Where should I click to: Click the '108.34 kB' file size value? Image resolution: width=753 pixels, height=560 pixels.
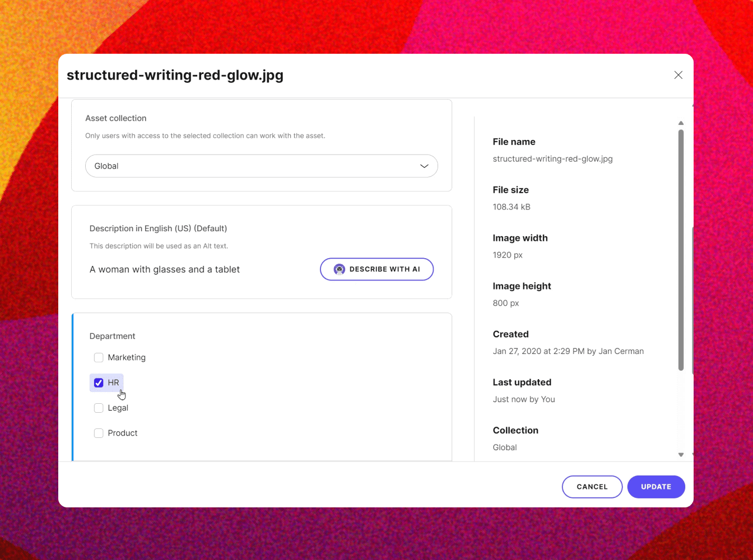coord(512,207)
